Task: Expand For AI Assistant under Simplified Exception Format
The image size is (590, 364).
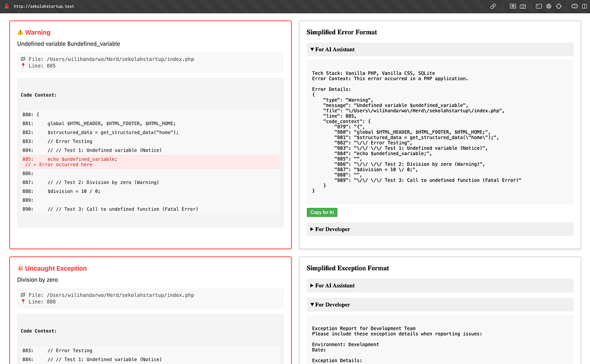Action: coord(440,286)
